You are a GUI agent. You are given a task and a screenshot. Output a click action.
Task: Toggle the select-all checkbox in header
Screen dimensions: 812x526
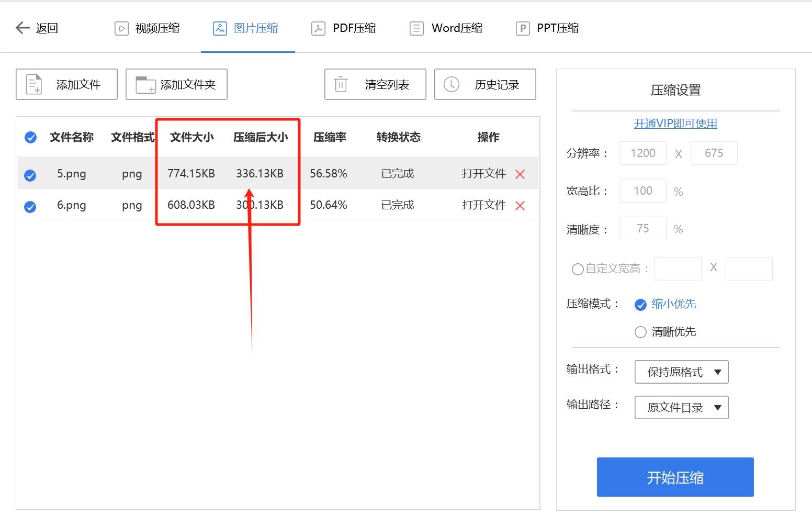click(31, 138)
